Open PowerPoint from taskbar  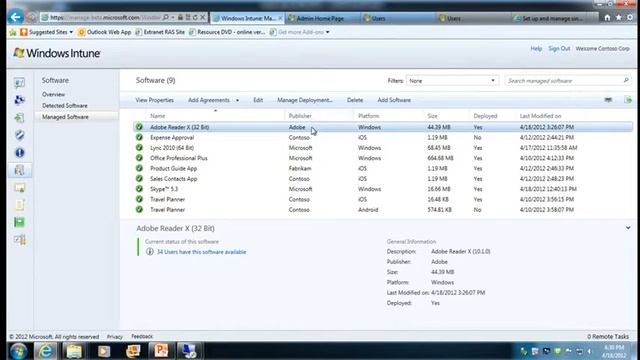pyautogui.click(x=161, y=351)
